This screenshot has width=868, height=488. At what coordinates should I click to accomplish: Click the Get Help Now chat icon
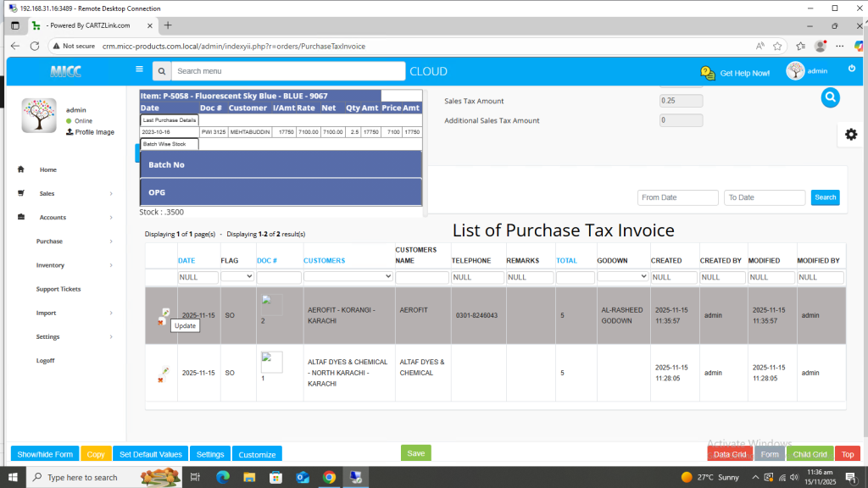tap(707, 73)
